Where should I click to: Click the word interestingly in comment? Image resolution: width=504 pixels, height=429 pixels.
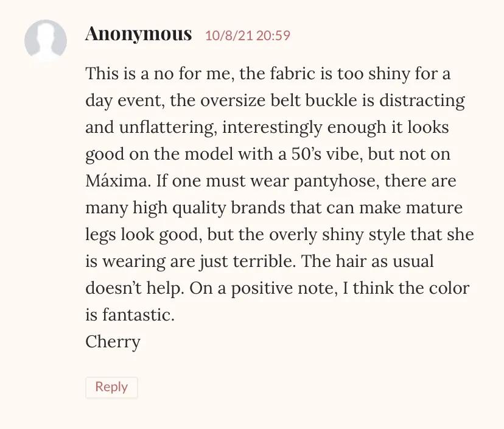click(275, 127)
